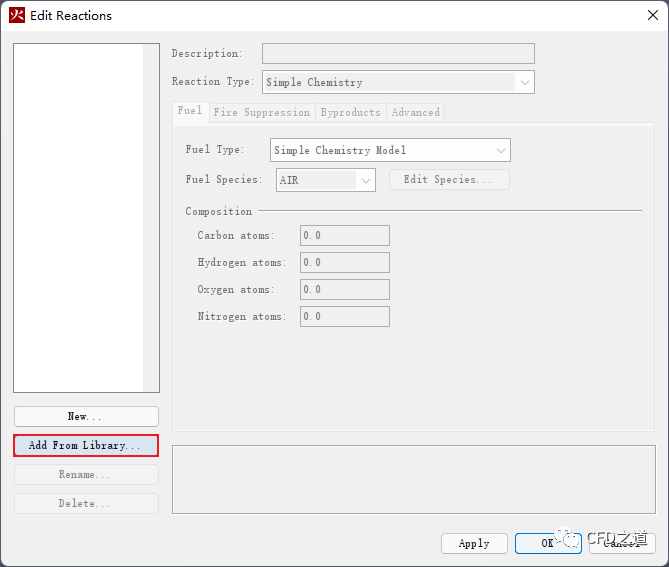This screenshot has width=669, height=567.
Task: Switch to the Byproducts tab
Action: [x=351, y=113]
